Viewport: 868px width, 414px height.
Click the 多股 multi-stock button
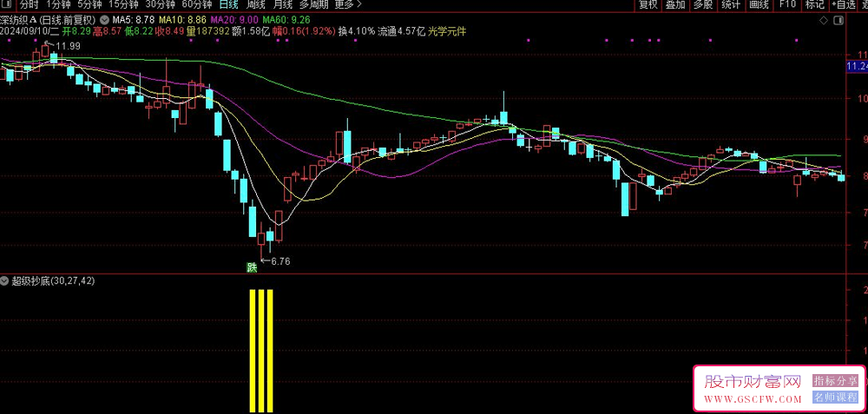[x=703, y=5]
